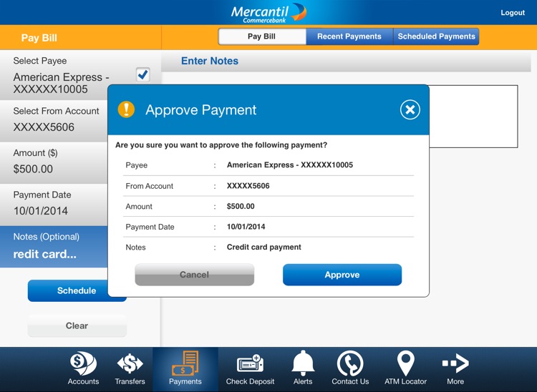This screenshot has width=537, height=392.
Task: Switch to the Pay Bill tab
Action: (x=262, y=36)
